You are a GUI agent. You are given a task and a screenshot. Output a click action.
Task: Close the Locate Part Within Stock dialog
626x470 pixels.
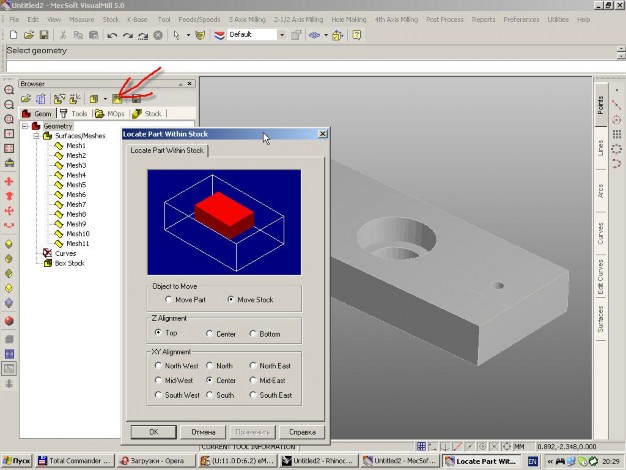(323, 134)
